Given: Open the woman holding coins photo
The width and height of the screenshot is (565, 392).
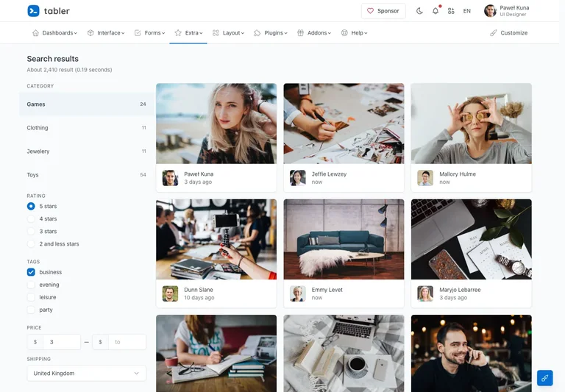Looking at the screenshot, I should (472, 124).
